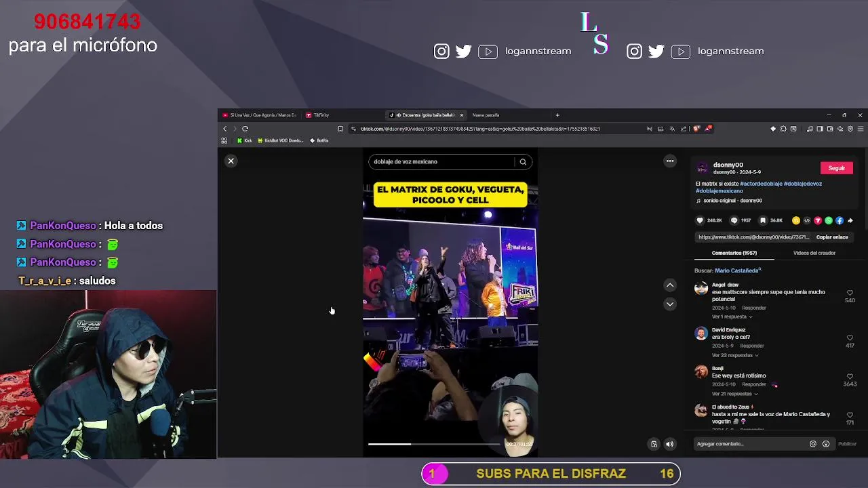
Task: Expand Ver 21 respuestas under Benji
Action: tap(735, 394)
